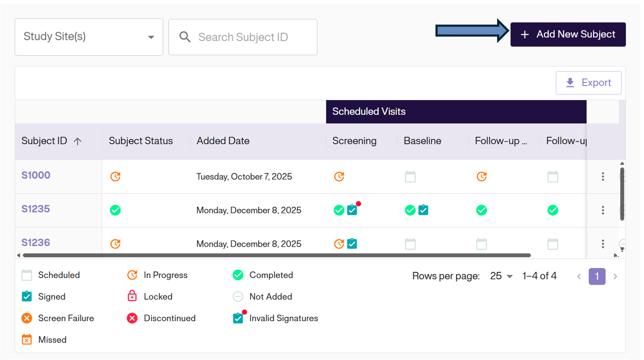Screen dimensions: 644x360
Task: Open subject S1235's detail link
Action: pyautogui.click(x=35, y=210)
